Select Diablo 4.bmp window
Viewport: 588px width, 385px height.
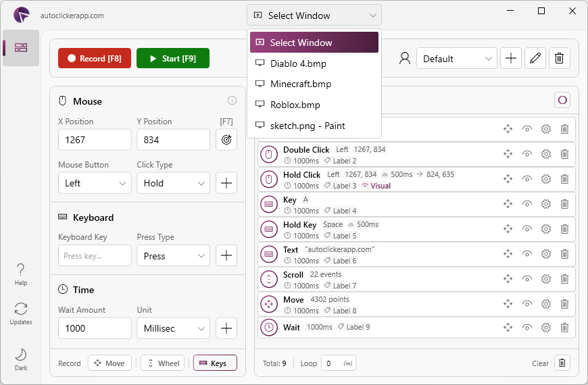tap(314, 63)
